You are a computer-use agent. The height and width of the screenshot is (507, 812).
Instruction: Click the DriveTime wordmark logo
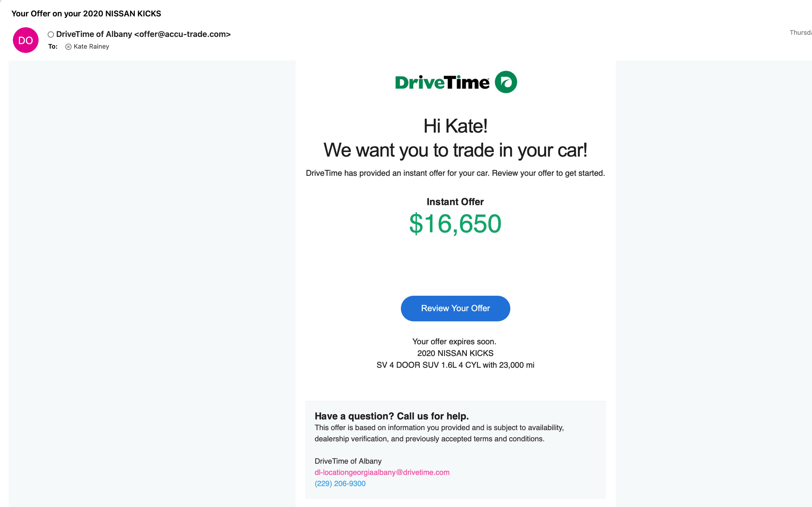442,82
